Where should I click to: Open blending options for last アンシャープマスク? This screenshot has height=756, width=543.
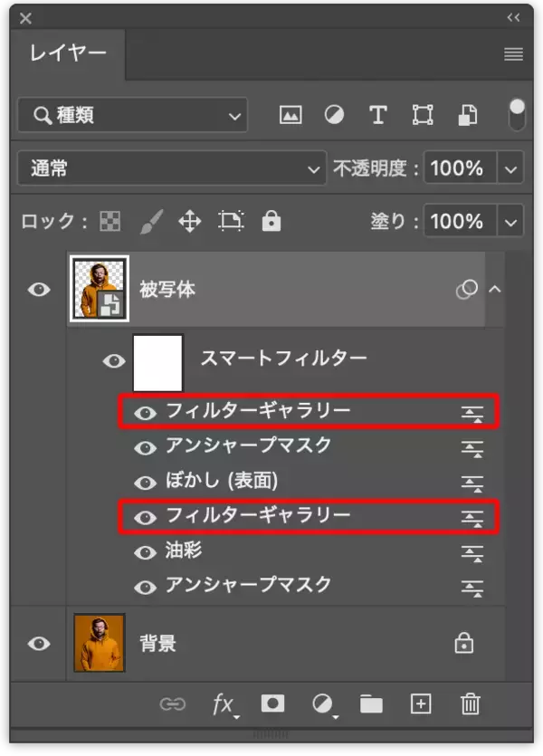[x=472, y=589]
